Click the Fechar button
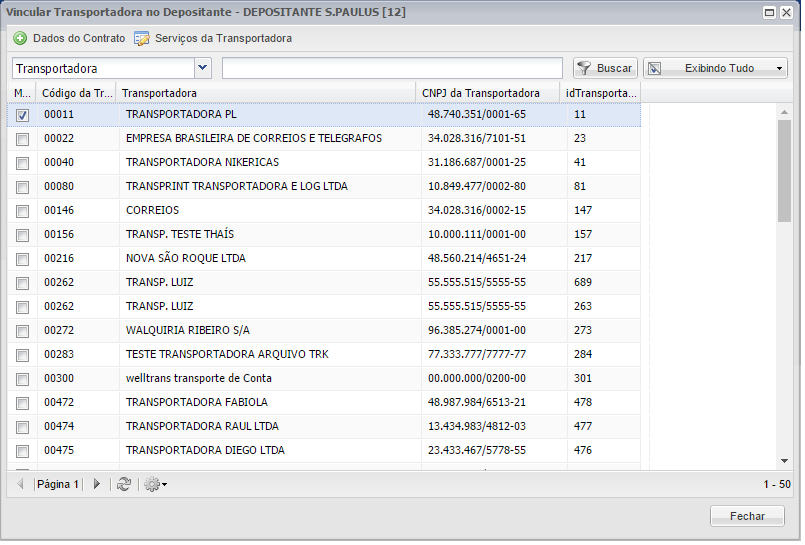Screen dimensions: 805x545 click(x=747, y=516)
